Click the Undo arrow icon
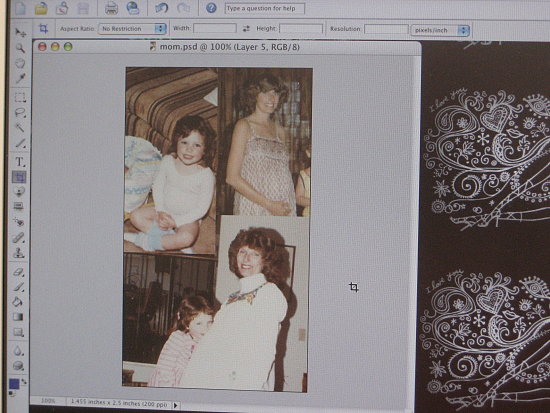Viewport: 550px width, 413px height. pyautogui.click(x=161, y=8)
